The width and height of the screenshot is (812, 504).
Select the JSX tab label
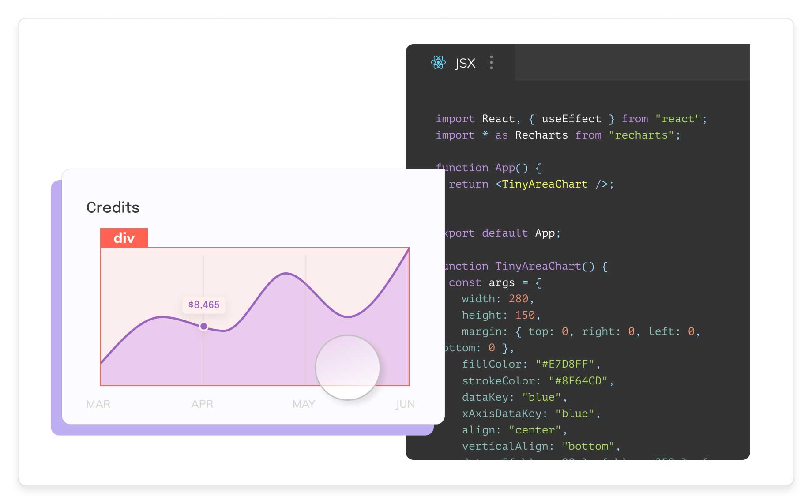click(465, 64)
